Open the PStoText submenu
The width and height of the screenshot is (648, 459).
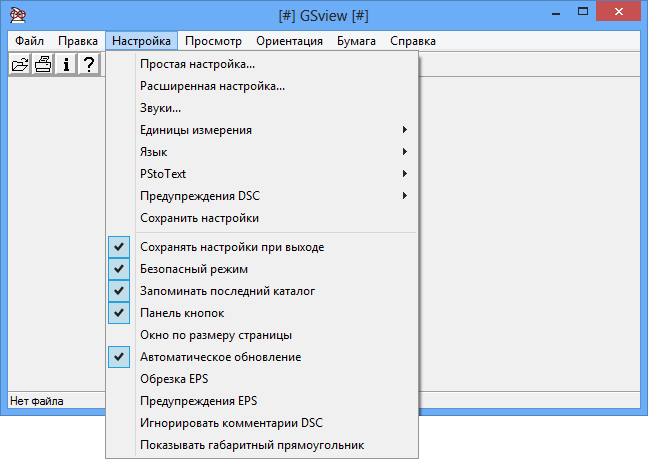coord(163,174)
